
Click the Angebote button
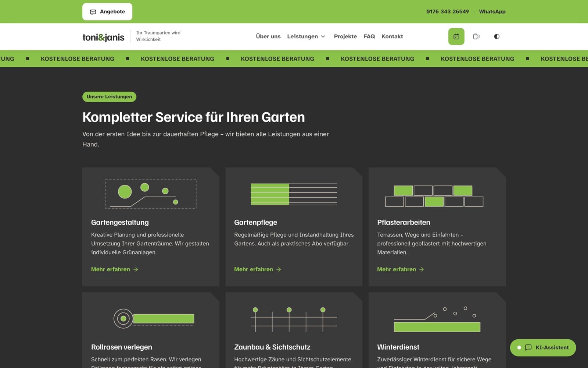(107, 12)
